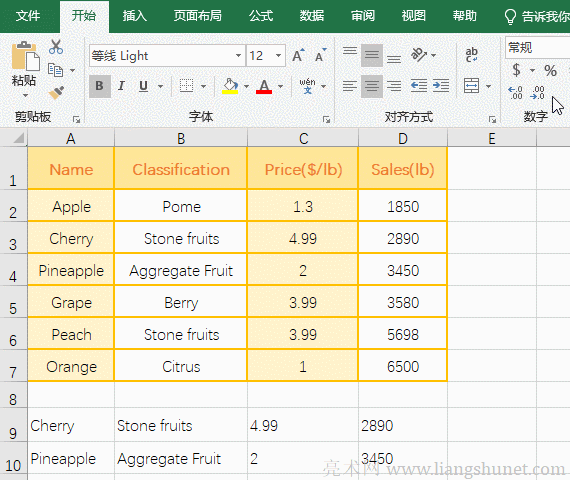Click the 告诉我 search box
The width and height of the screenshot is (570, 480).
(x=537, y=17)
